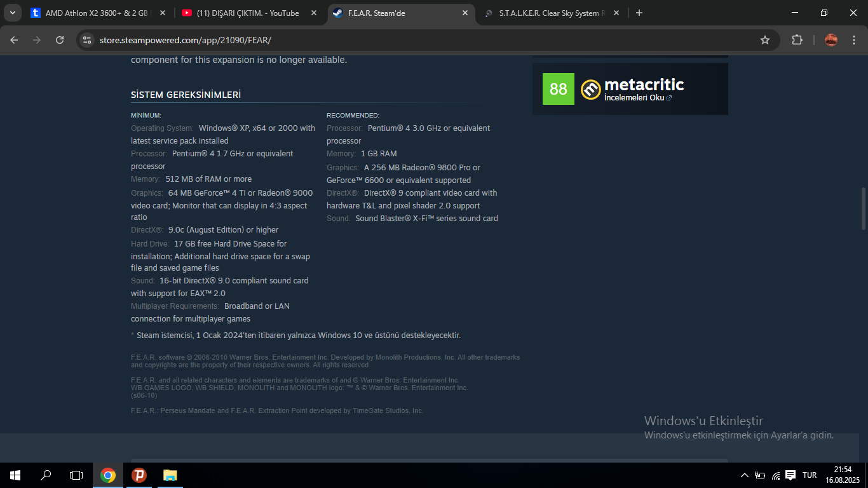The image size is (868, 488).
Task: Click the 9.0c (August Edition) DirectX text
Action: [x=223, y=230]
